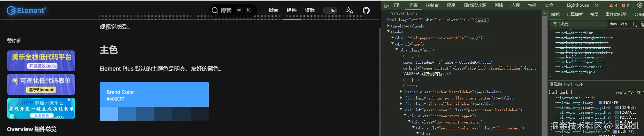Image resolution: width=644 pixels, height=136 pixels.
Task: Focus the 过滤 styles filter field
Action: 578,24
